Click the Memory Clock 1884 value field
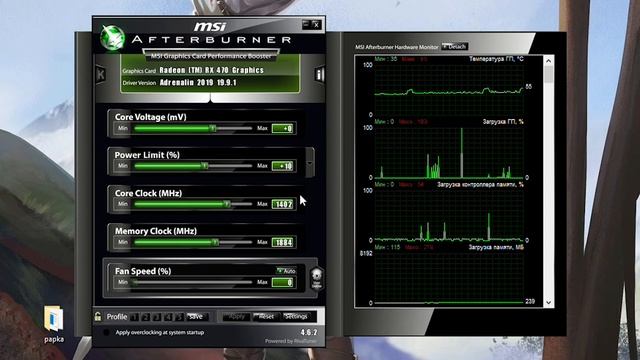 click(x=283, y=242)
